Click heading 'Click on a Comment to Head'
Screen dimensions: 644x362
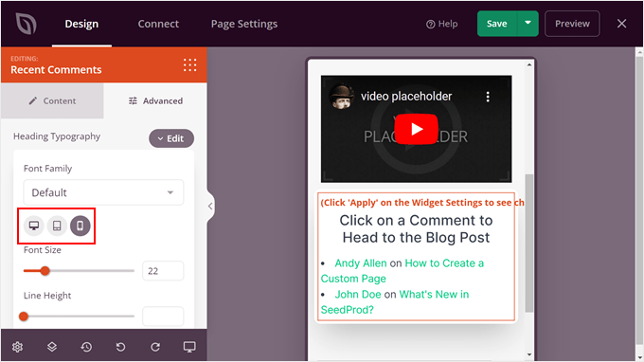416,229
